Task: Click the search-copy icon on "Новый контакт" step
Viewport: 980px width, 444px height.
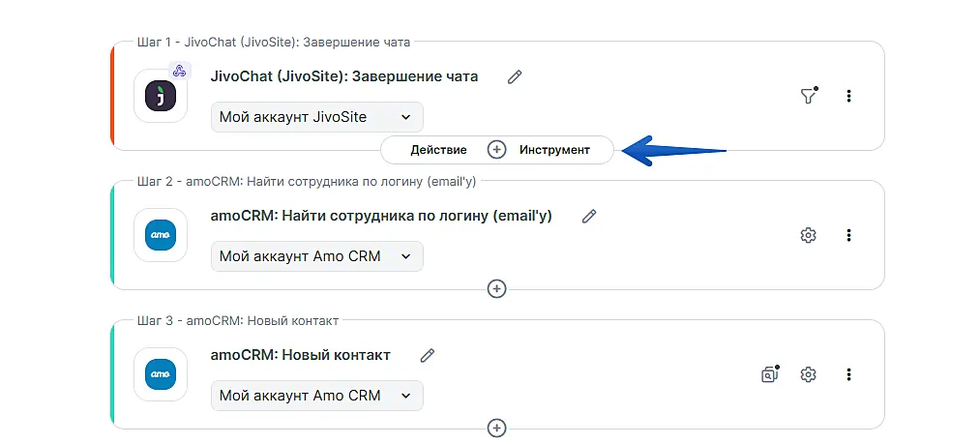Action: point(770,374)
